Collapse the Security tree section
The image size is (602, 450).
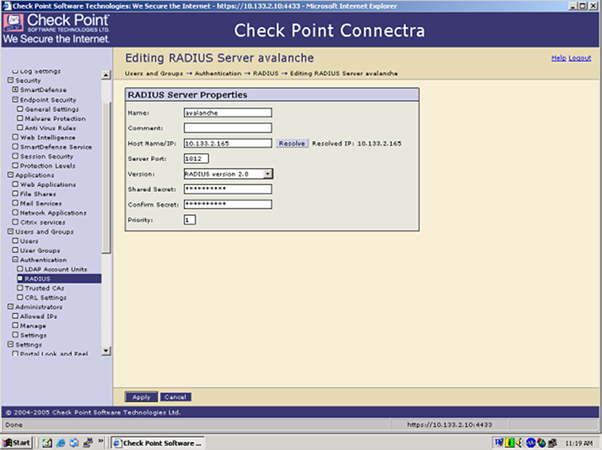point(8,80)
